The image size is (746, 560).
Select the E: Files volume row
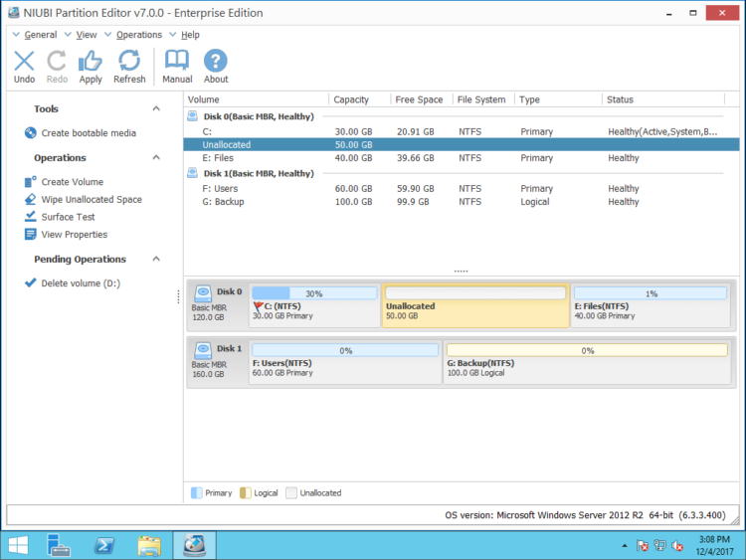[x=462, y=158]
